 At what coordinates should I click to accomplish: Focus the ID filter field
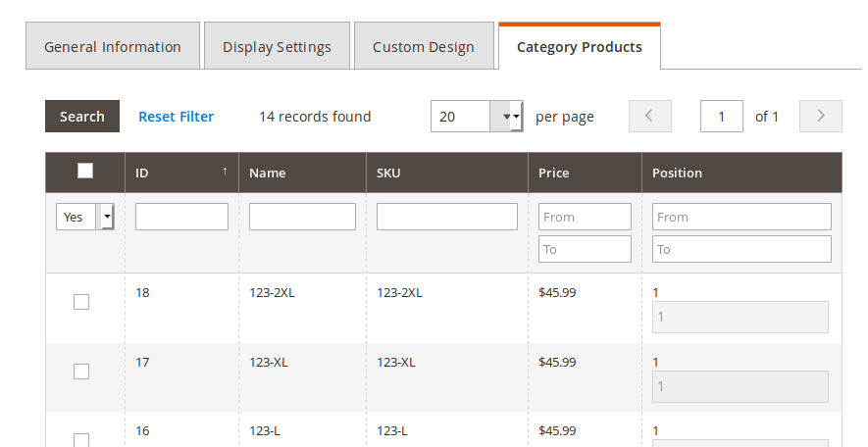pyautogui.click(x=181, y=217)
